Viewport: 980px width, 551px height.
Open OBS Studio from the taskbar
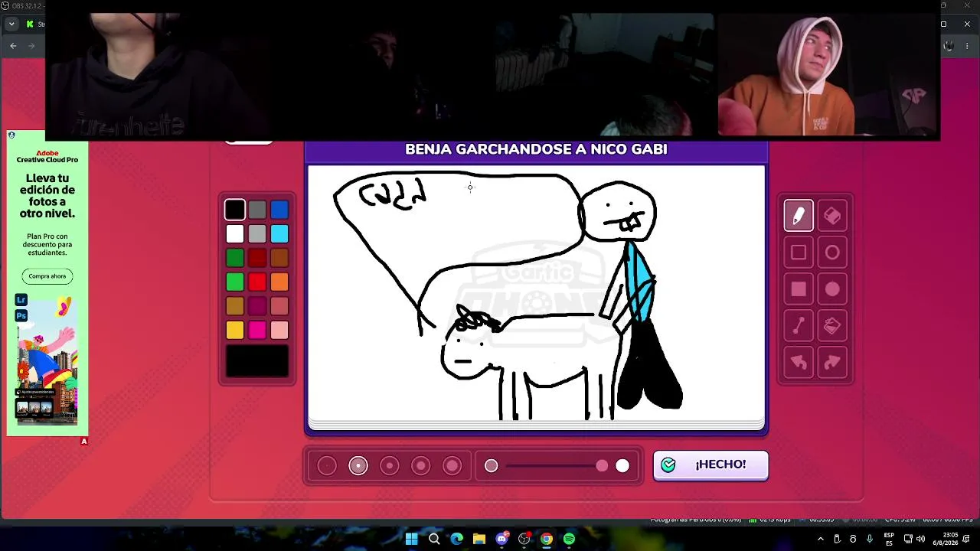point(524,539)
